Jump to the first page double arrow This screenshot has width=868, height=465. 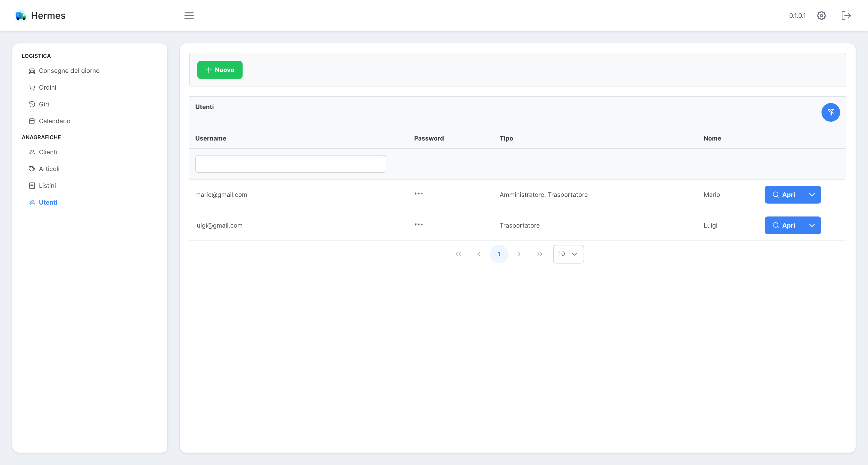458,254
